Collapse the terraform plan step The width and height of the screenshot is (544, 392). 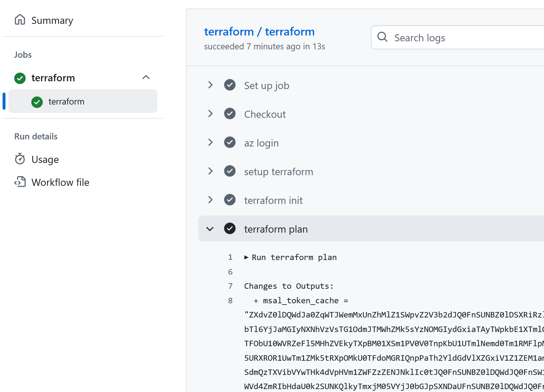click(210, 229)
